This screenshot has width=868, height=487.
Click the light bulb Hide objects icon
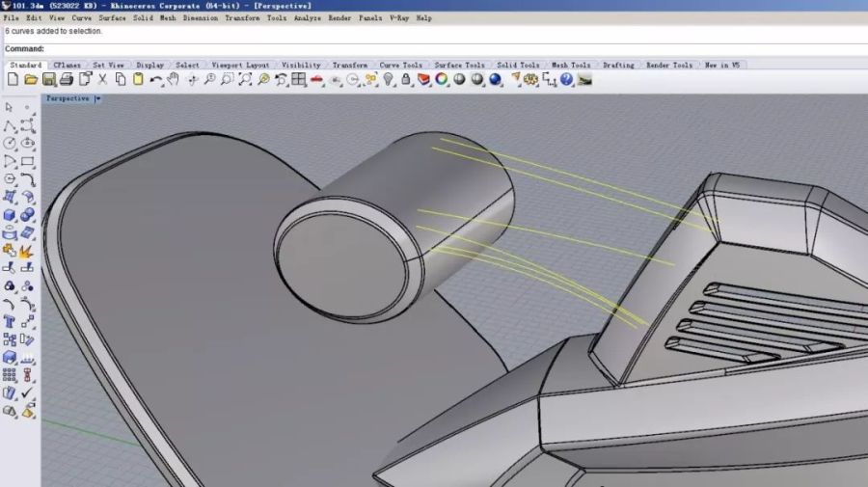[389, 79]
